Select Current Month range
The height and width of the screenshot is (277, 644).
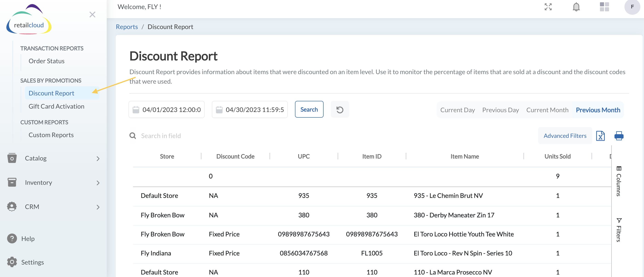click(x=547, y=110)
